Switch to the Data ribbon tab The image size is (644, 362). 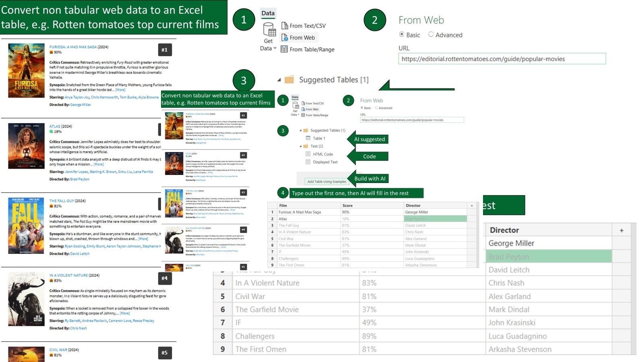coord(268,13)
